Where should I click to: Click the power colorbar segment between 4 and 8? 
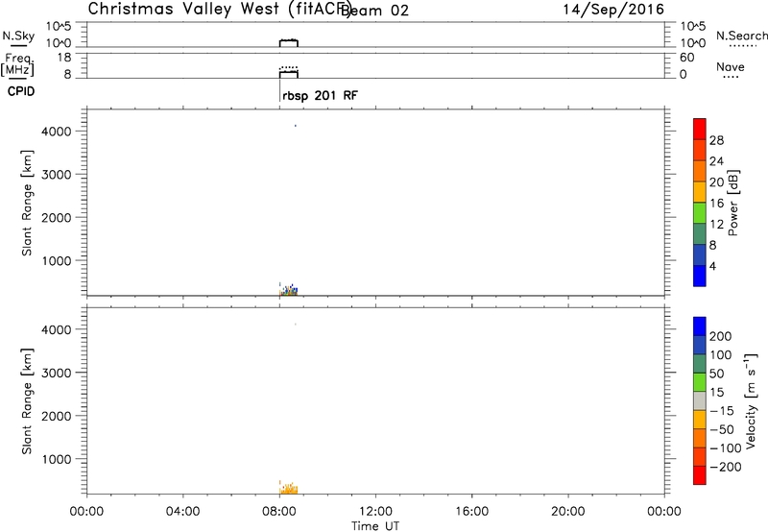click(700, 254)
